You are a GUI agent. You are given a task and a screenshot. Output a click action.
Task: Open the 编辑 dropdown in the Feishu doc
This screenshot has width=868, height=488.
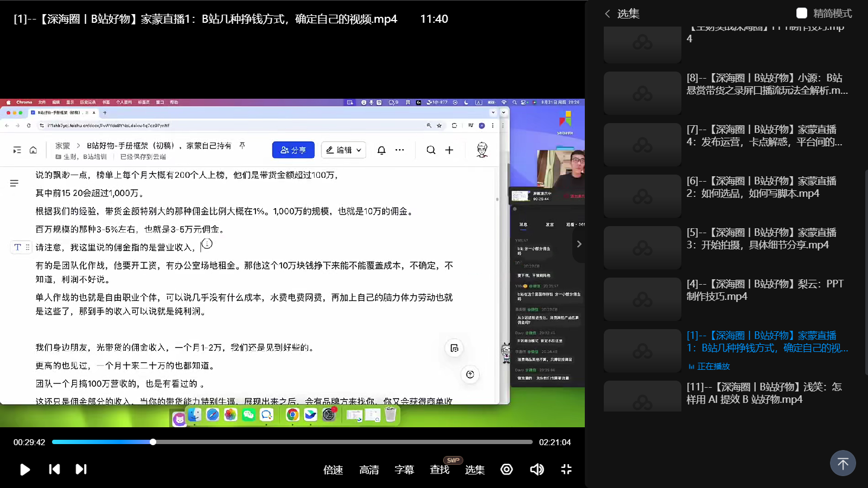[343, 150]
